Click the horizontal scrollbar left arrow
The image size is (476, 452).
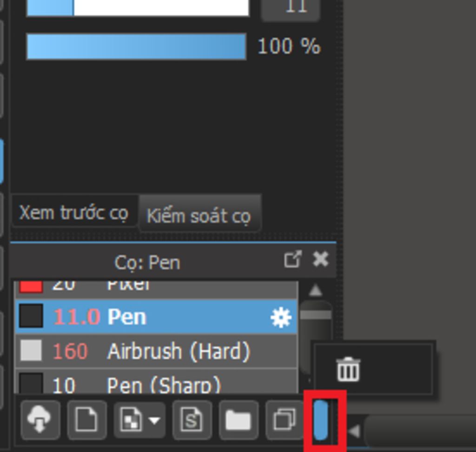point(354,431)
